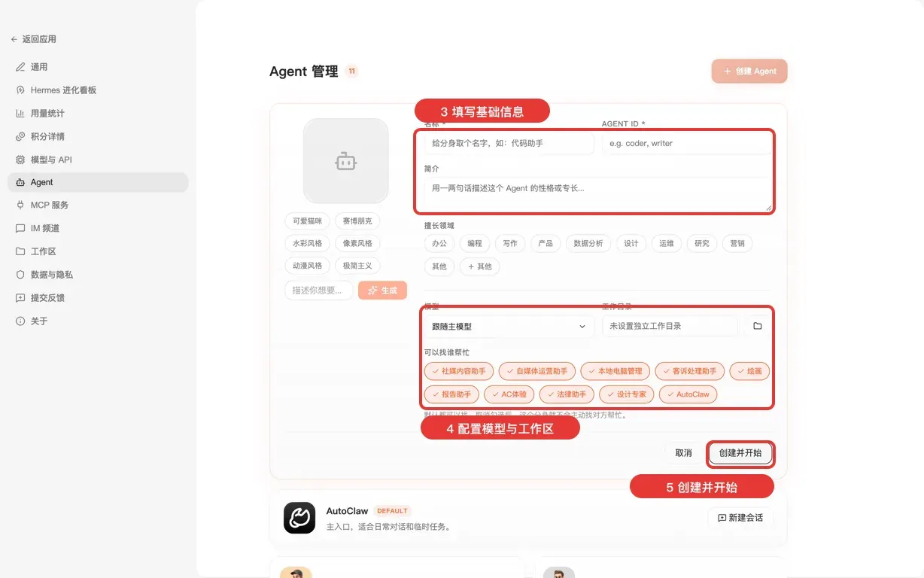Uncheck 社媒内容助手 helper
924x578 pixels.
(x=459, y=371)
